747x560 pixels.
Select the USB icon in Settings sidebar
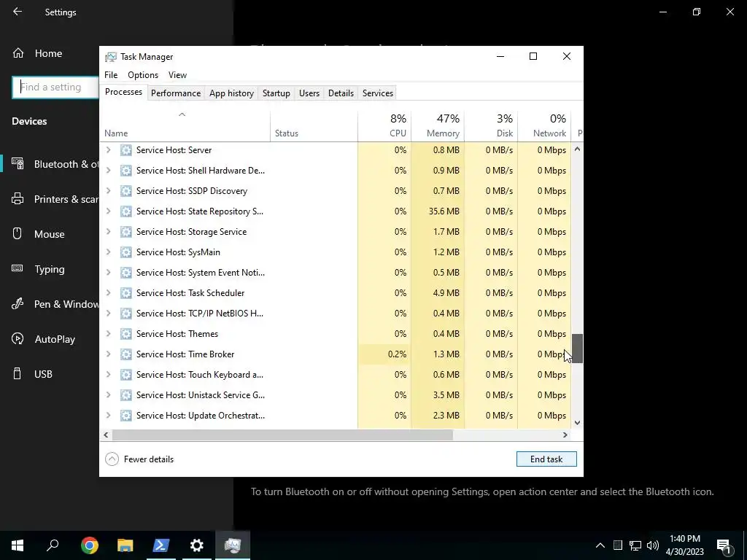[18, 374]
